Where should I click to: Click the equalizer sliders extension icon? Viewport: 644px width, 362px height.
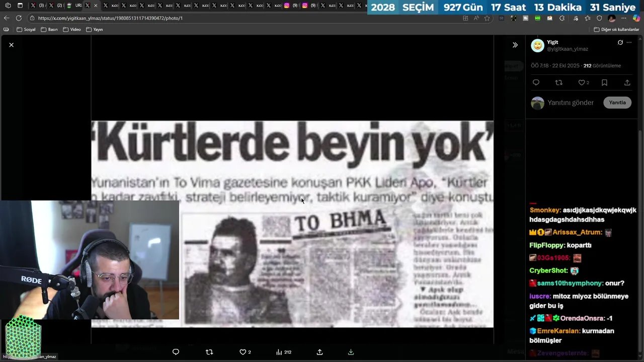point(501,18)
